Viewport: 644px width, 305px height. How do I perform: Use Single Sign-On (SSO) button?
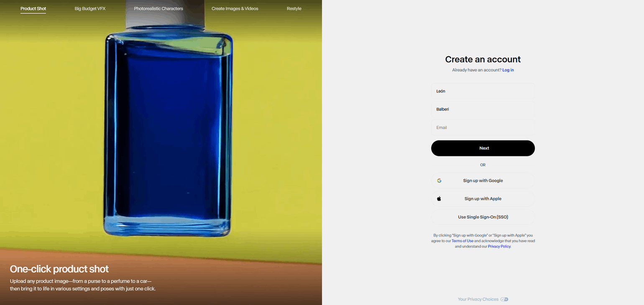483,217
